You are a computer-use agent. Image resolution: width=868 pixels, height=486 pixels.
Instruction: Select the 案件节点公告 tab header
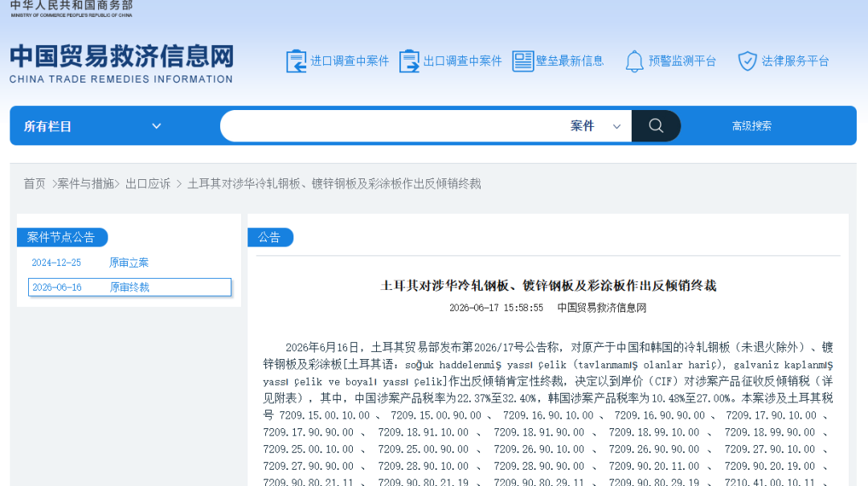(61, 238)
